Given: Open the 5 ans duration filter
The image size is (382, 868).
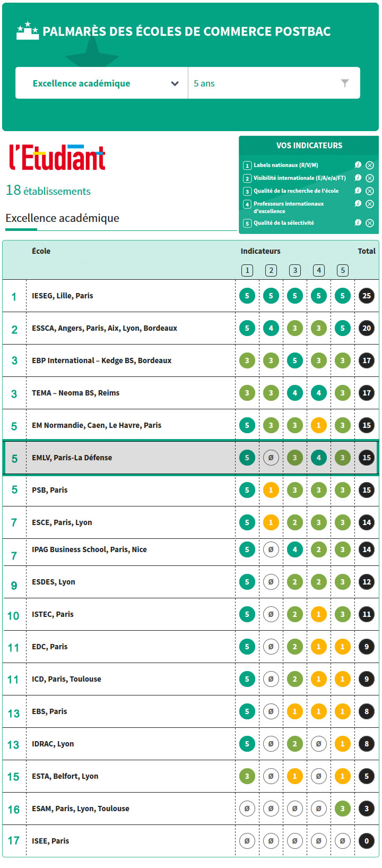Looking at the screenshot, I should click(x=274, y=83).
